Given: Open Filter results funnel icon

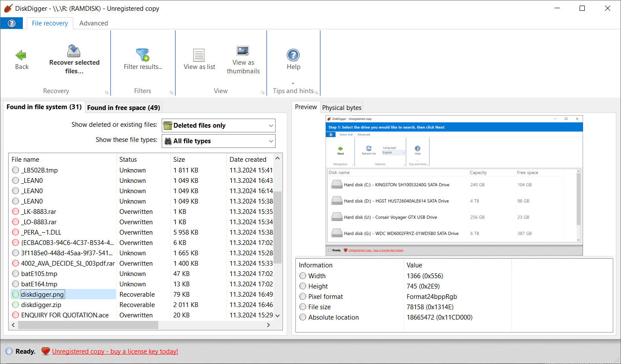Looking at the screenshot, I should coord(142,55).
